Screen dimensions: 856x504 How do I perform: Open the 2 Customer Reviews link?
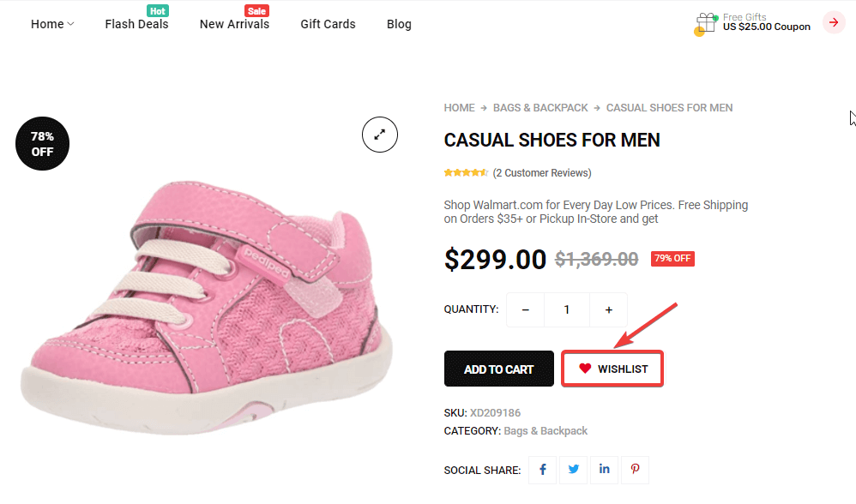(542, 173)
